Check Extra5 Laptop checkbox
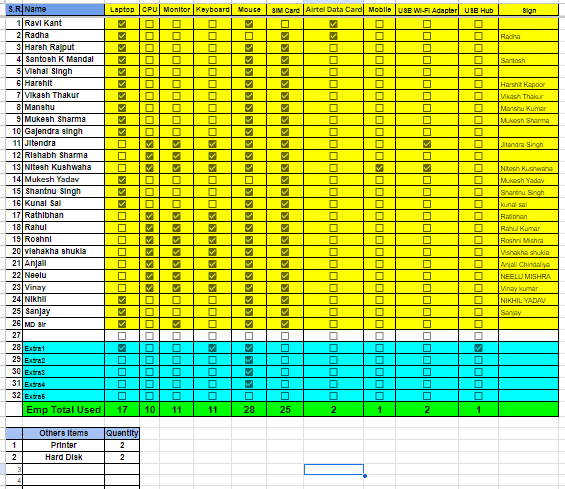This screenshot has height=489, width=565. [122, 396]
